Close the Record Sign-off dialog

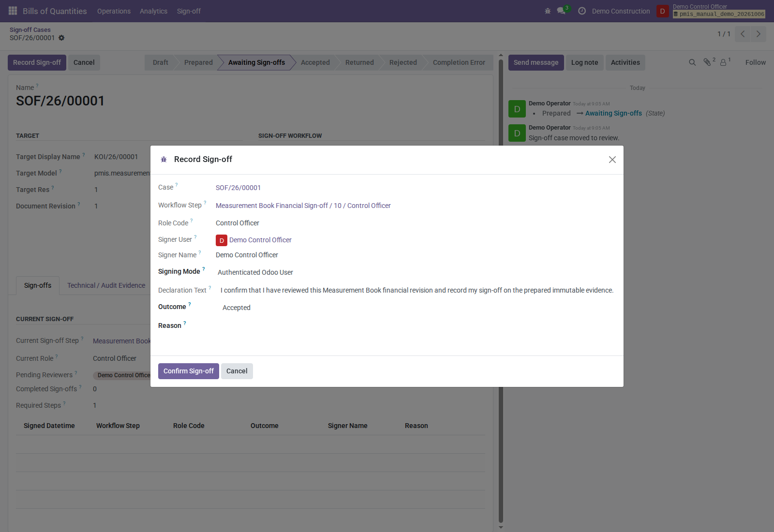tap(612, 160)
